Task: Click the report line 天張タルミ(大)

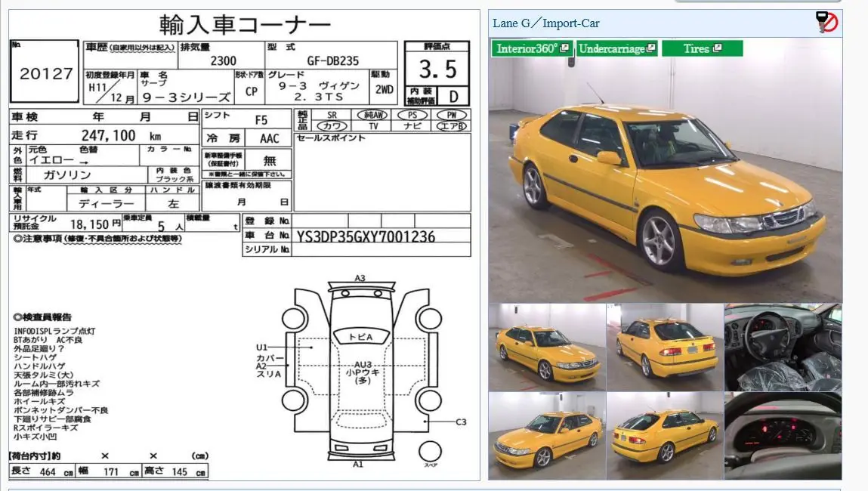Action: pyautogui.click(x=44, y=375)
